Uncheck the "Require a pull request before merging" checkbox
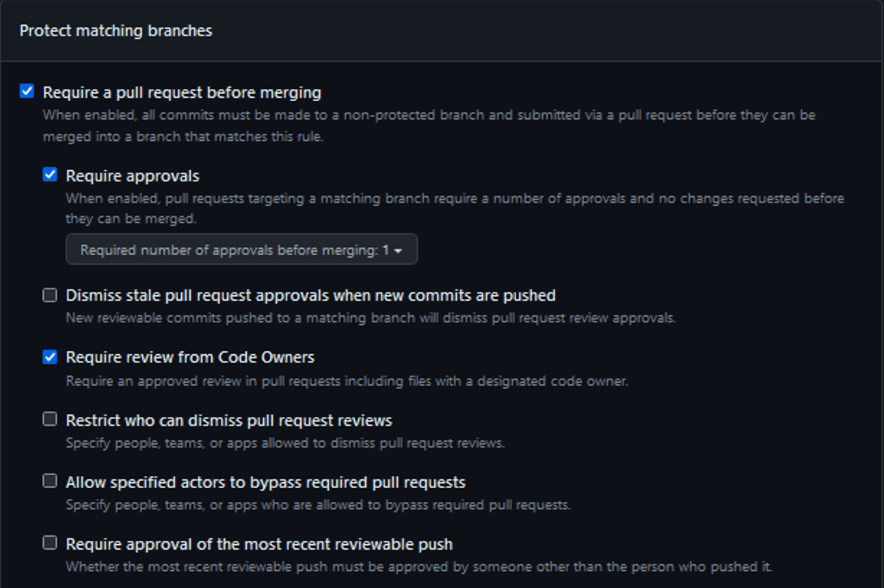Screen dimensions: 884x588 pyautogui.click(x=27, y=92)
